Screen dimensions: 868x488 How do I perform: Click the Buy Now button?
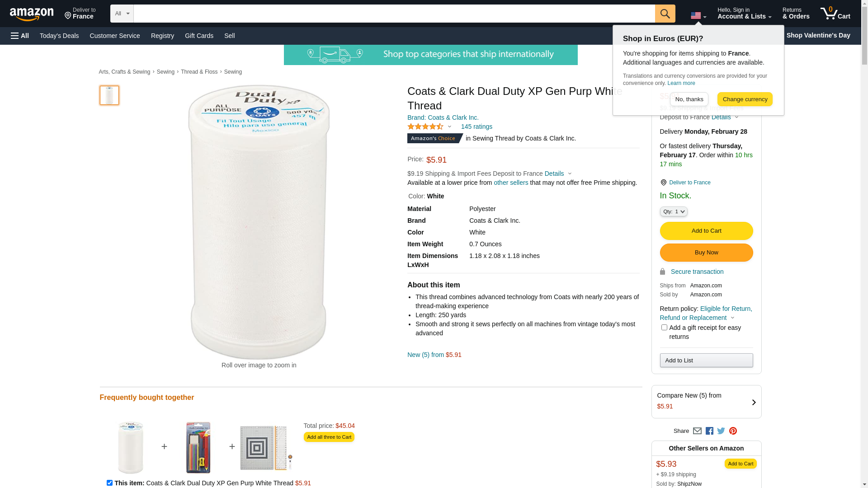click(706, 253)
